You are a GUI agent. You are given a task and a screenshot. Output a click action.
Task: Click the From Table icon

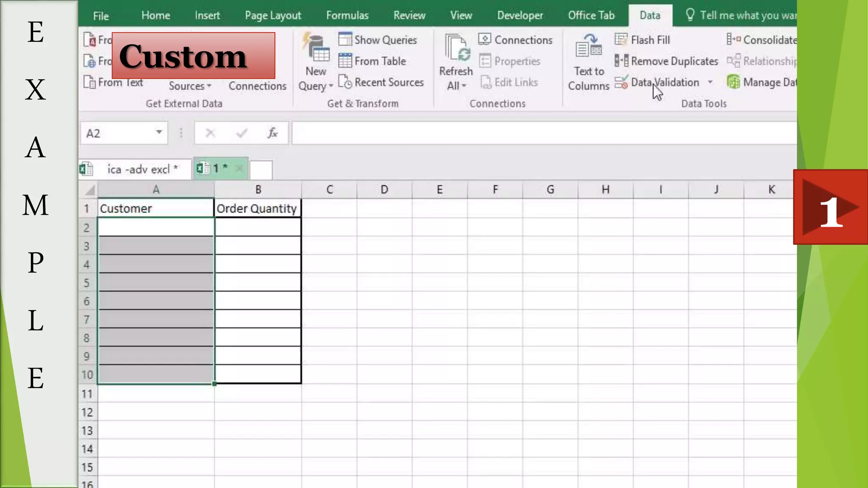[345, 61]
